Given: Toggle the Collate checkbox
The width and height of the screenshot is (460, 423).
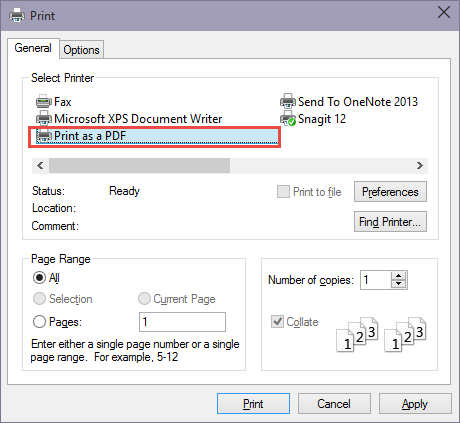Looking at the screenshot, I should click(x=277, y=322).
